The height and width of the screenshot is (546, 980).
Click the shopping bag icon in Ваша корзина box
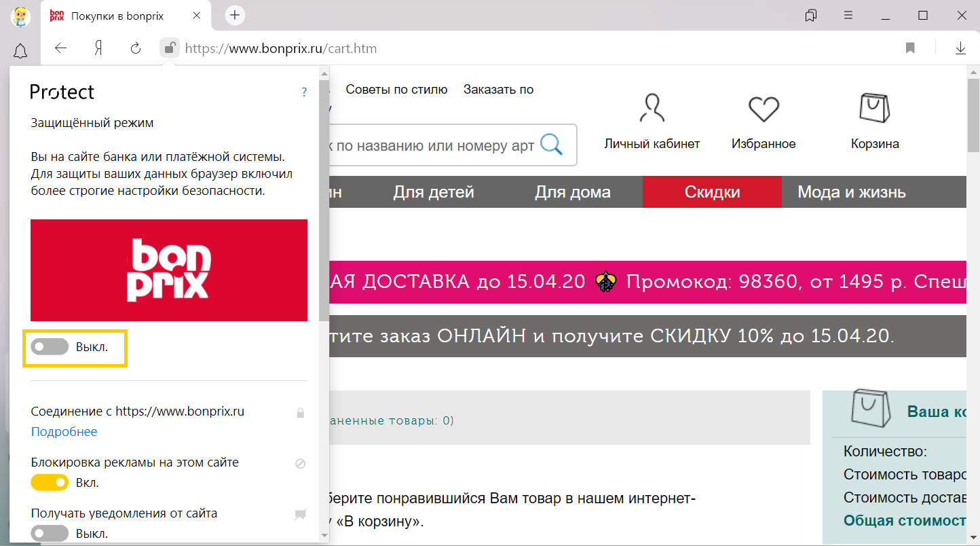(871, 409)
